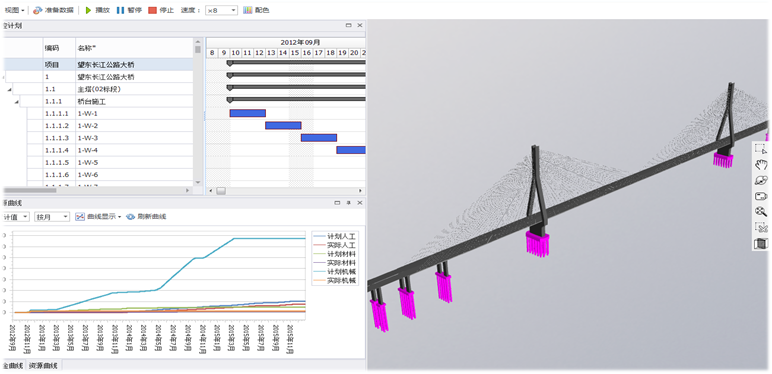
Task: Select the box-select tool in the 3D toolbar
Action: (761, 149)
